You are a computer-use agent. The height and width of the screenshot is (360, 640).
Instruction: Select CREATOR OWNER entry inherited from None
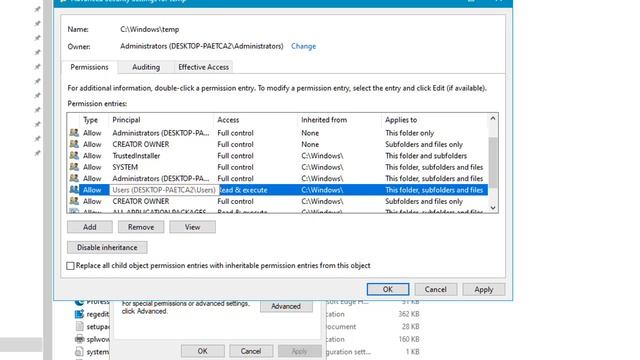(x=278, y=144)
